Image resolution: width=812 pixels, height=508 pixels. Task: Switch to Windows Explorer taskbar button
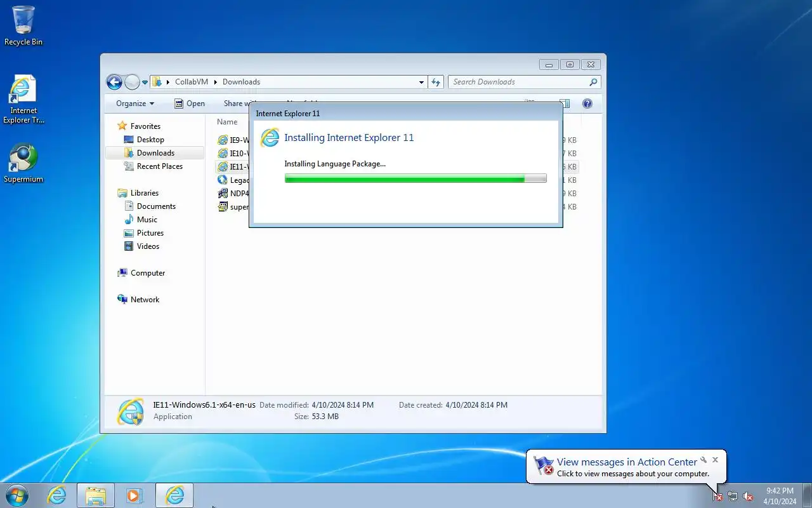[x=96, y=495]
